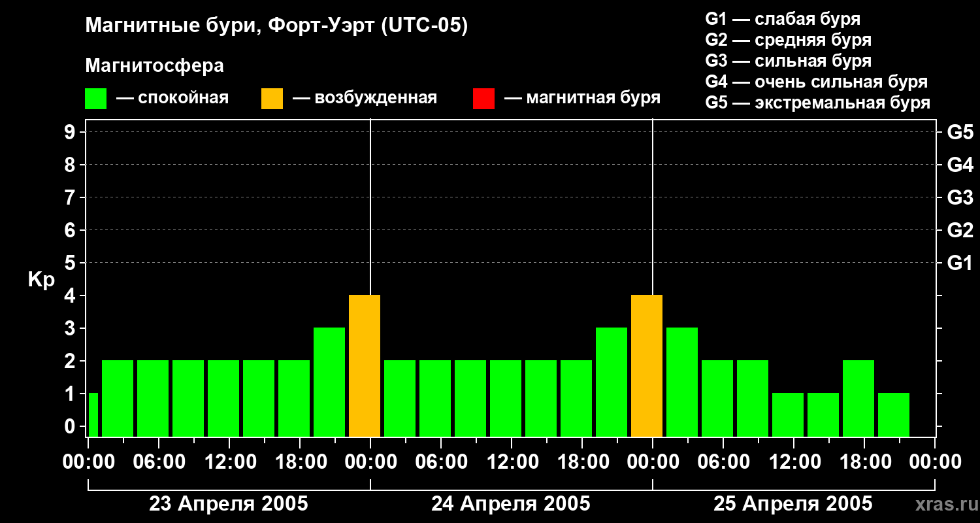Click the orange Kp 4 bar at midnight before 24 April
The image size is (980, 523).
[365, 366]
